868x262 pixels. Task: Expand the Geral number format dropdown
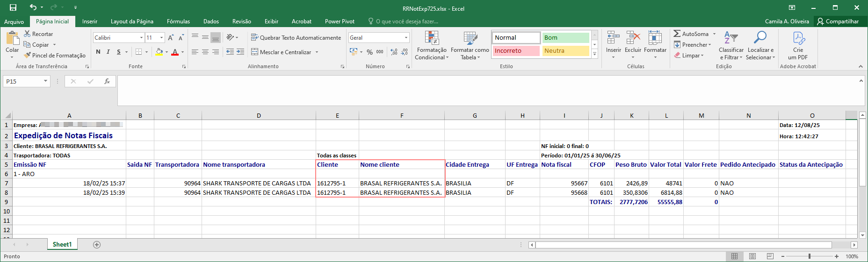406,37
